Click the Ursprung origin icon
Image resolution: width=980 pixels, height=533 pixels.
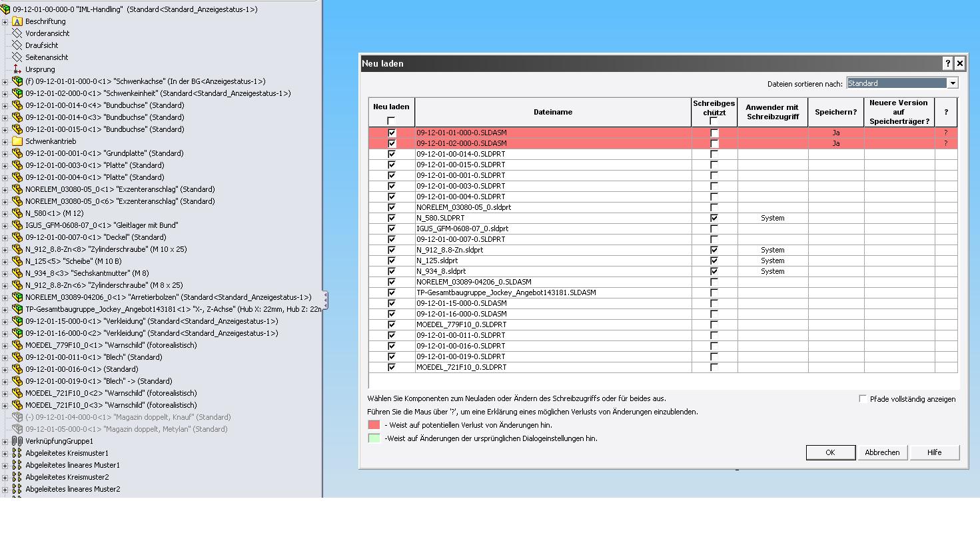pyautogui.click(x=17, y=69)
